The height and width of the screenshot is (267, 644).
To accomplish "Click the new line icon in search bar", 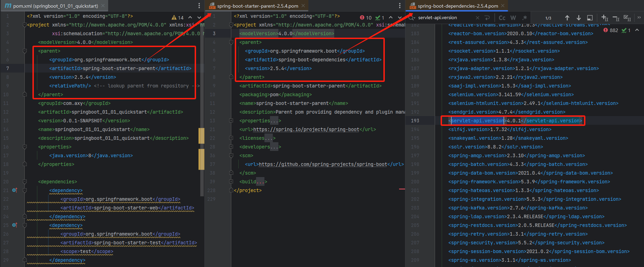I will (487, 18).
